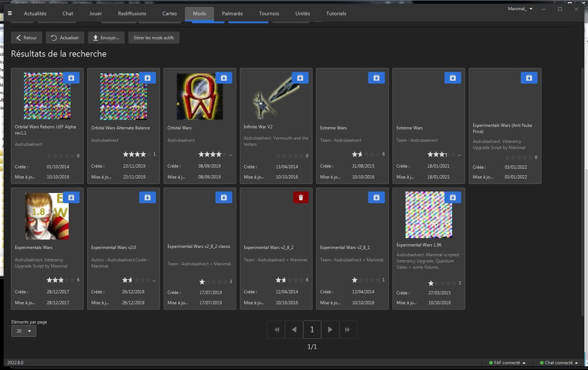Image resolution: width=588 pixels, height=370 pixels.
Task: Click the 1/1 page count label
Action: pos(312,347)
